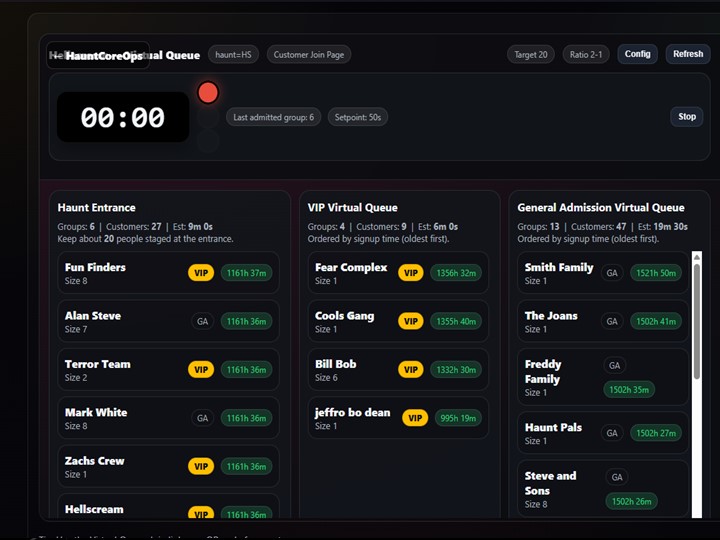Click the scrollbar up arrow
The width and height of the screenshot is (720, 540).
coord(697,257)
